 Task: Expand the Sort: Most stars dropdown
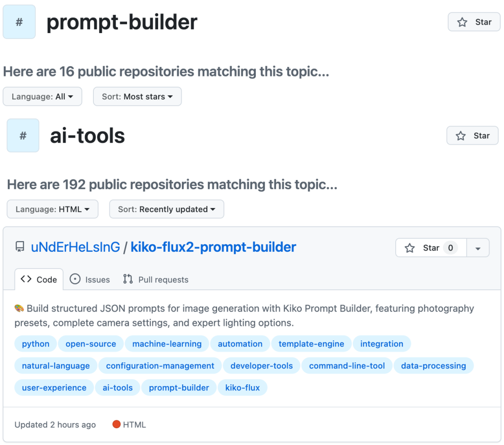pyautogui.click(x=137, y=97)
